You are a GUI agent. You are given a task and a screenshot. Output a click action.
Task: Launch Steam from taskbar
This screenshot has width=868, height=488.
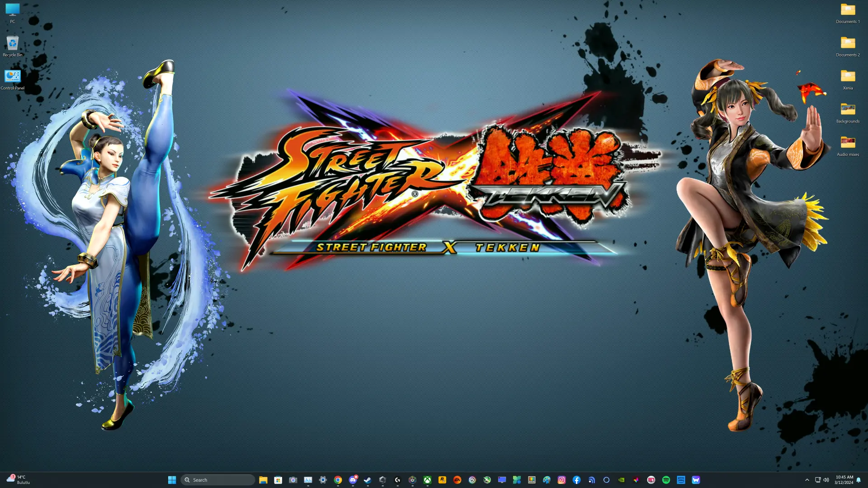(x=368, y=480)
